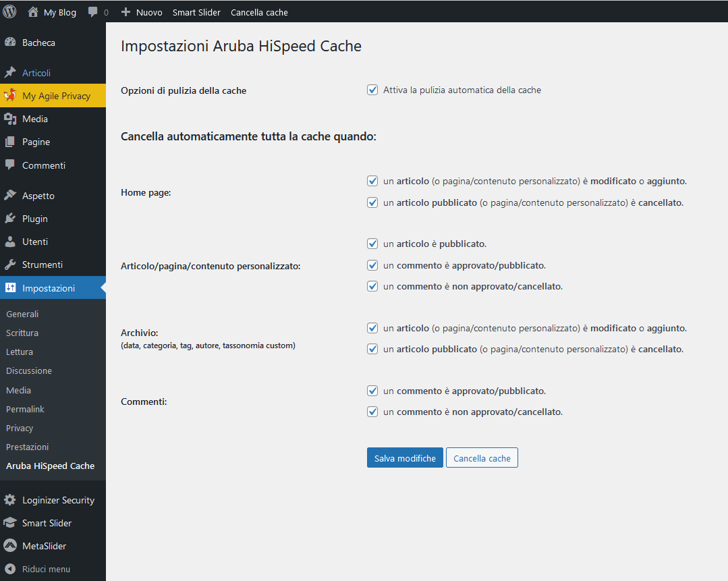This screenshot has width=728, height=581.
Task: Click the Commenti speech bubble icon
Action: coord(10,165)
